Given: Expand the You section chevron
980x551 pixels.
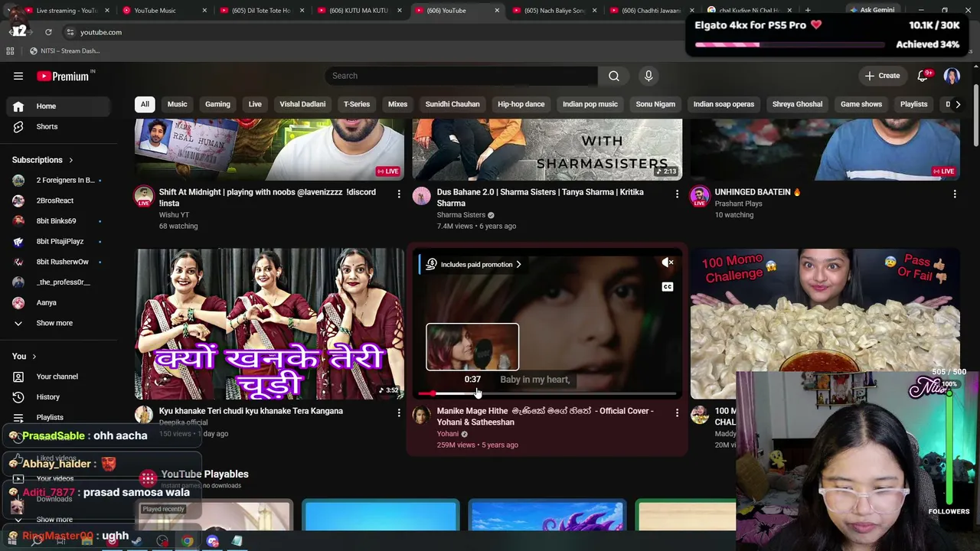Looking at the screenshot, I should coord(34,357).
